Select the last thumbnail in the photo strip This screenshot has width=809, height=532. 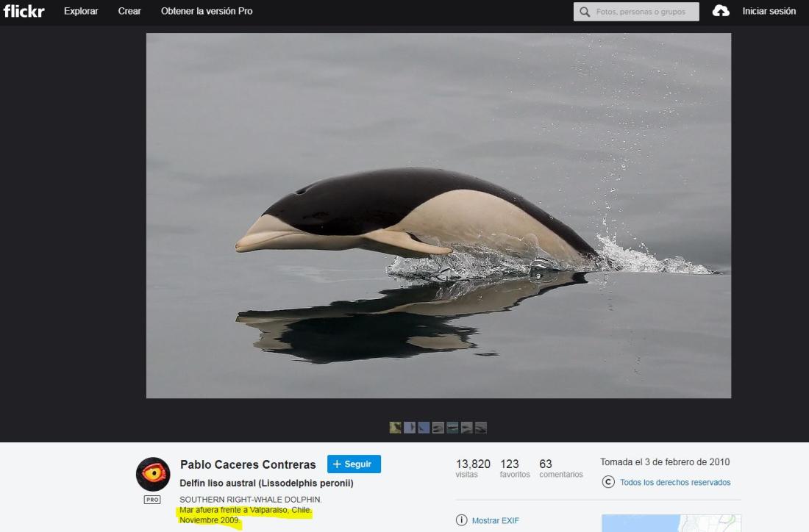coord(481,428)
